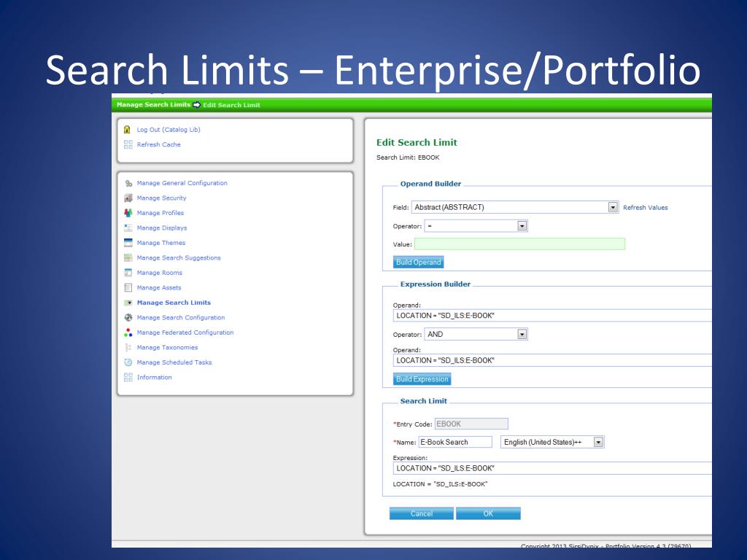Click the Manage General Configuration gears icon
The height and width of the screenshot is (560, 747).
[x=128, y=183]
